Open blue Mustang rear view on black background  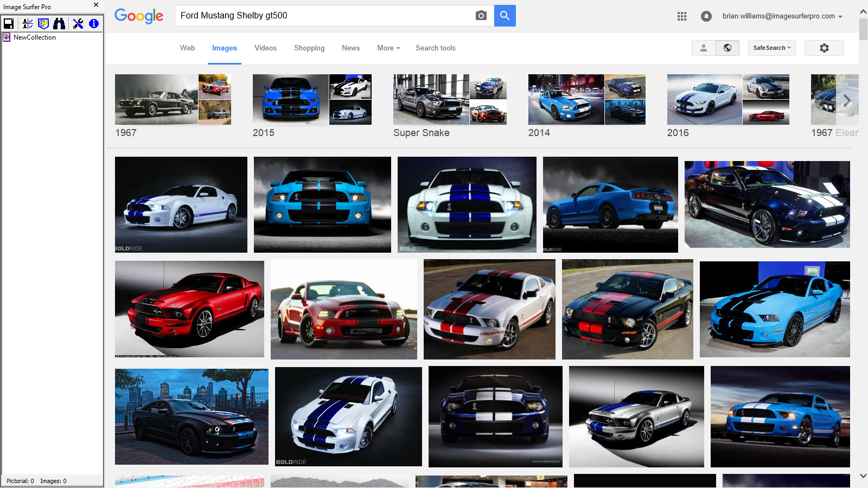click(610, 204)
